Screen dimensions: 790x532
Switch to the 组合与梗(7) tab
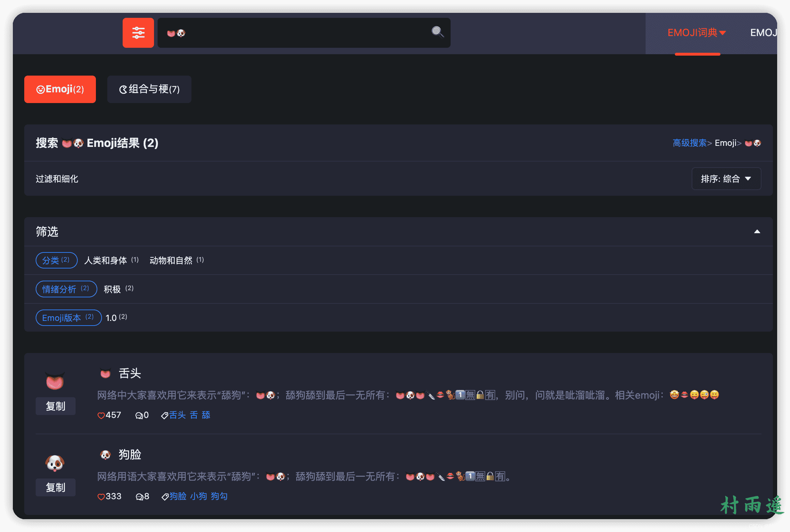tap(149, 89)
